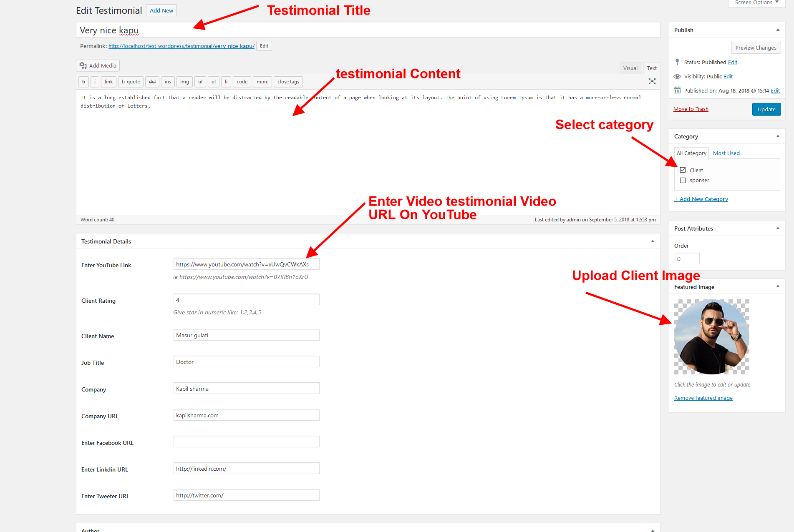The width and height of the screenshot is (794, 532).
Task: Switch to the Text editor tab
Action: point(652,68)
